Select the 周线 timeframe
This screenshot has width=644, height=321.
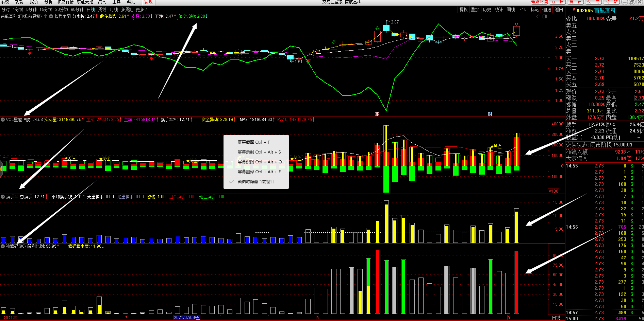tap(102, 10)
